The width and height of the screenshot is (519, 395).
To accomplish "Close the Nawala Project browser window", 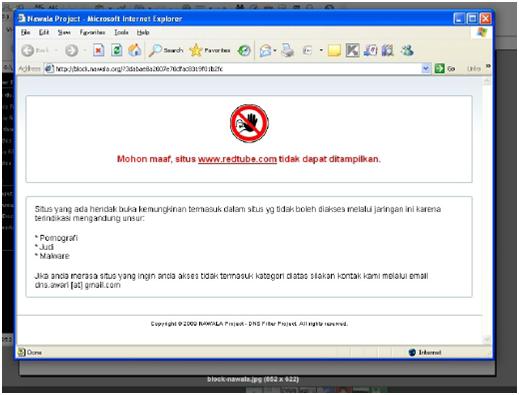I will tap(485, 18).
